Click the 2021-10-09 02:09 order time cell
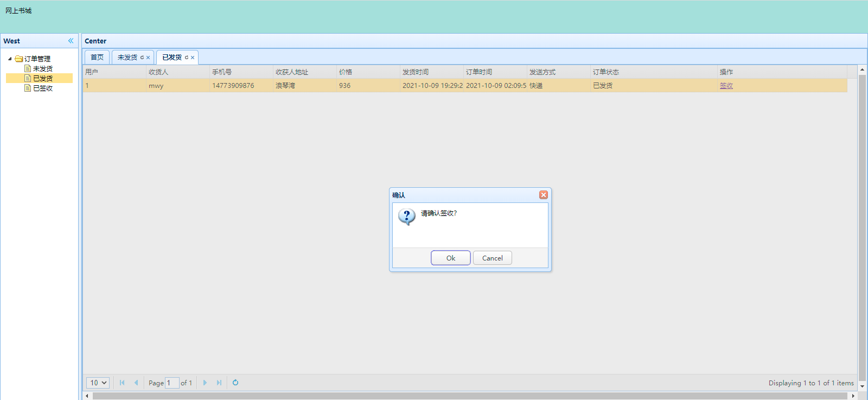 coord(495,86)
